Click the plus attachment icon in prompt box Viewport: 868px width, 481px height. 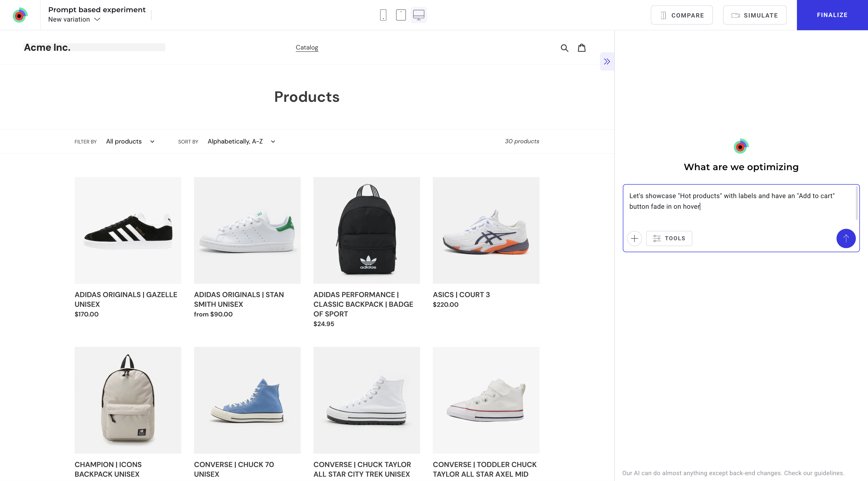pos(635,238)
